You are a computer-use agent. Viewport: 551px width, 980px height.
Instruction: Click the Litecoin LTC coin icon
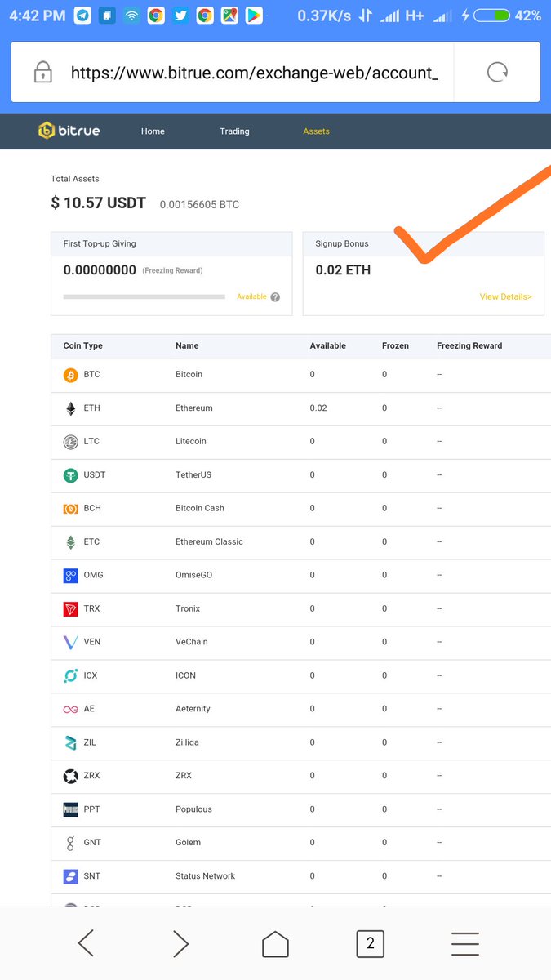click(71, 442)
